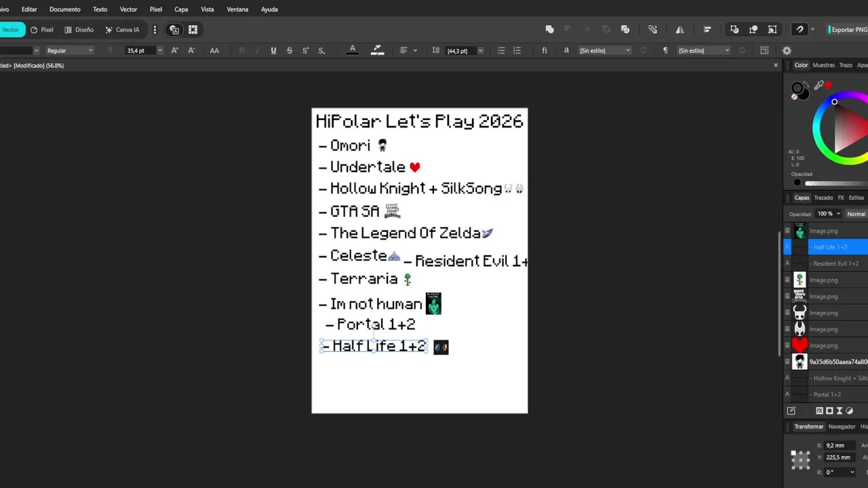Viewport: 868px width, 488px height.
Task: Open the Vista menu
Action: point(208,9)
